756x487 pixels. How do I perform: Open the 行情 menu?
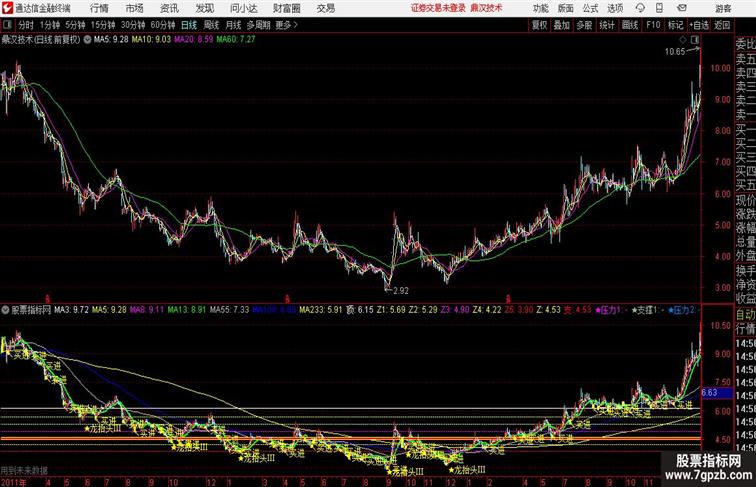(99, 8)
